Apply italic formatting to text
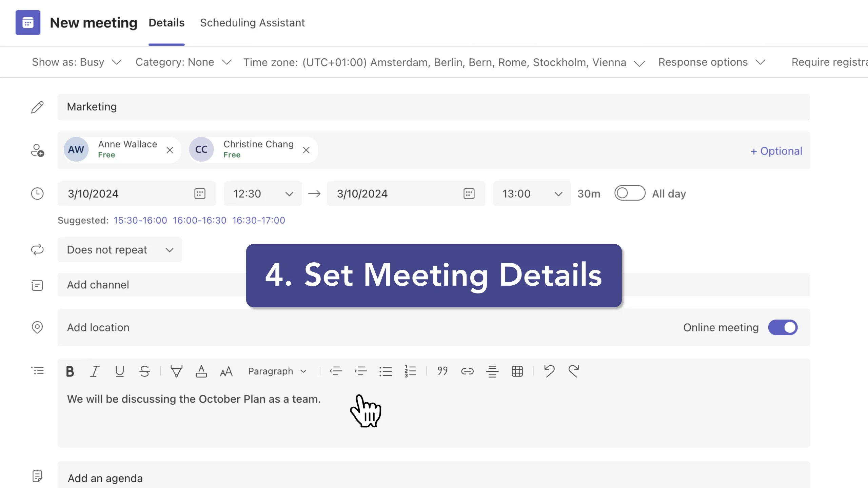868x488 pixels. [x=95, y=371]
